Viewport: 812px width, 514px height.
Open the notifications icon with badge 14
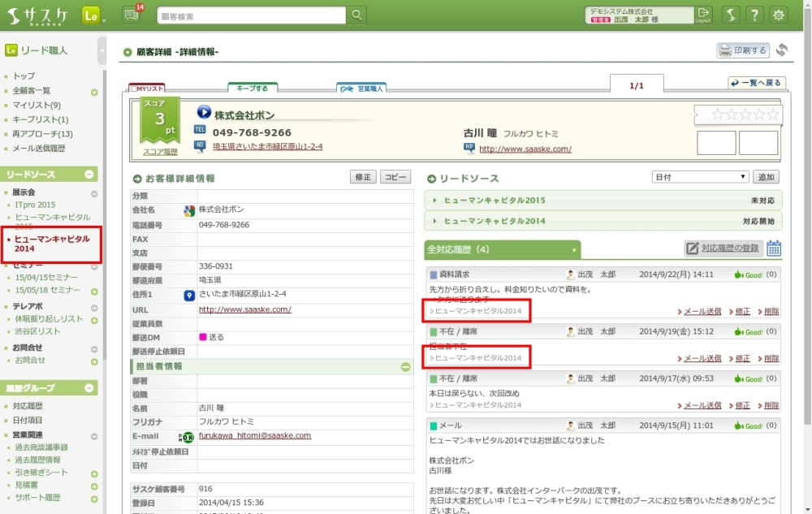[131, 15]
